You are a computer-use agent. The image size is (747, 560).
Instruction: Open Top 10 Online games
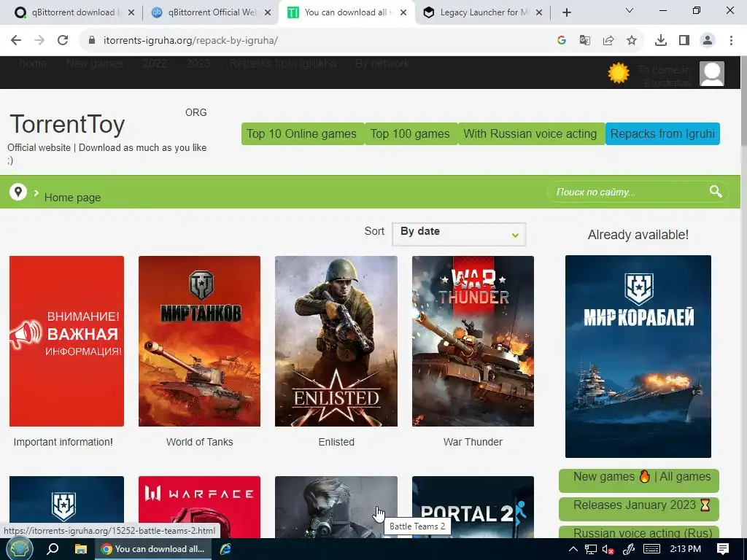click(301, 134)
